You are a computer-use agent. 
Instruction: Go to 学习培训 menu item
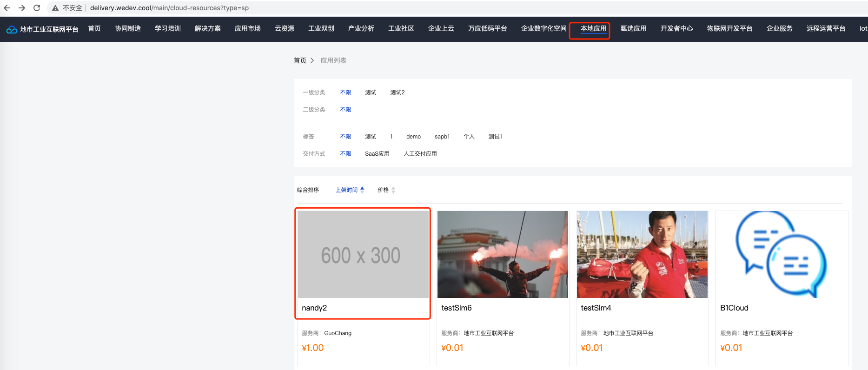click(168, 29)
